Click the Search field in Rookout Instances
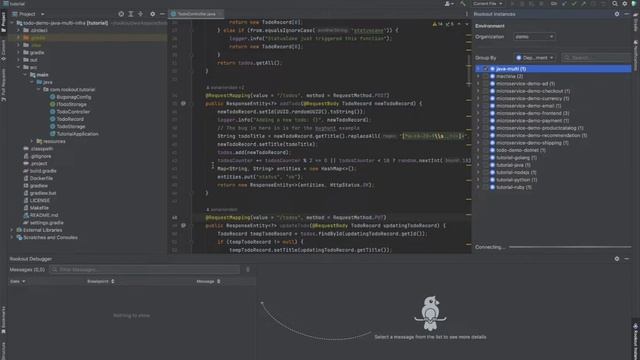The width and height of the screenshot is (640, 360). pyautogui.click(x=596, y=58)
